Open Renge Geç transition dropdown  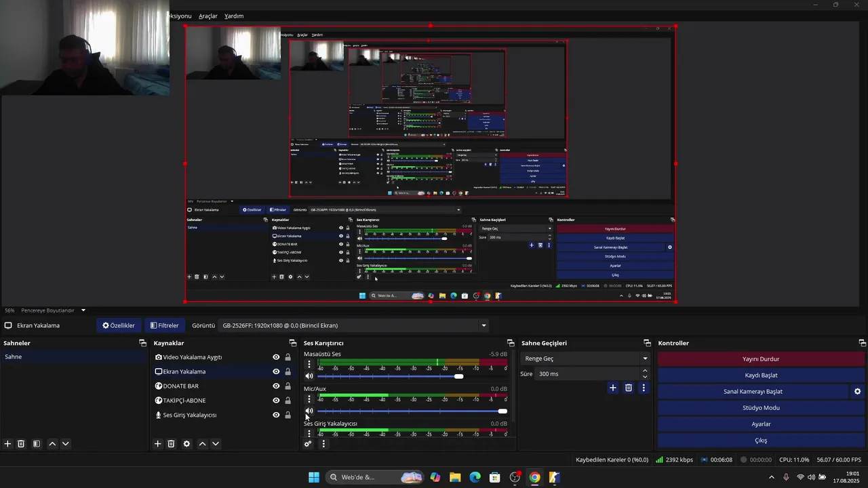[585, 359]
